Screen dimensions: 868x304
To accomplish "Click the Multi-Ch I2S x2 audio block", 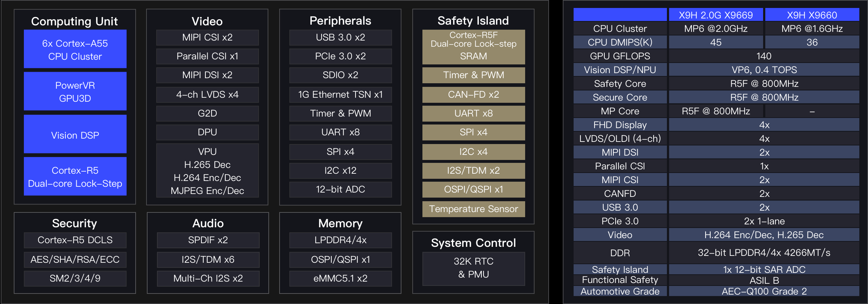I will (208, 278).
